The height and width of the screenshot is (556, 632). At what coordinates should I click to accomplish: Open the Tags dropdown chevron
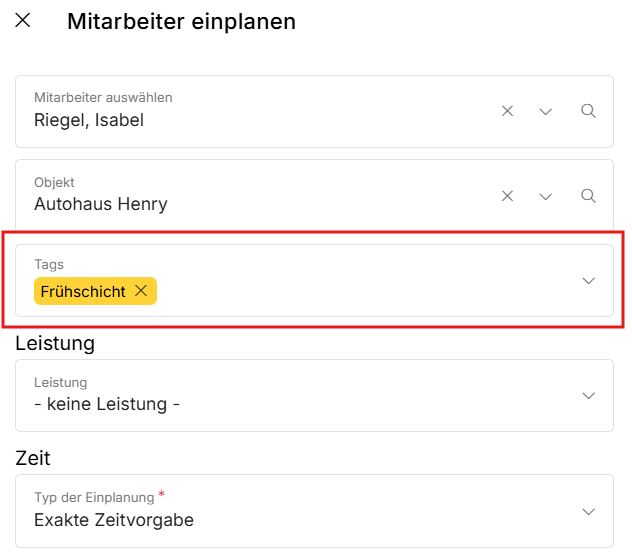coord(589,281)
